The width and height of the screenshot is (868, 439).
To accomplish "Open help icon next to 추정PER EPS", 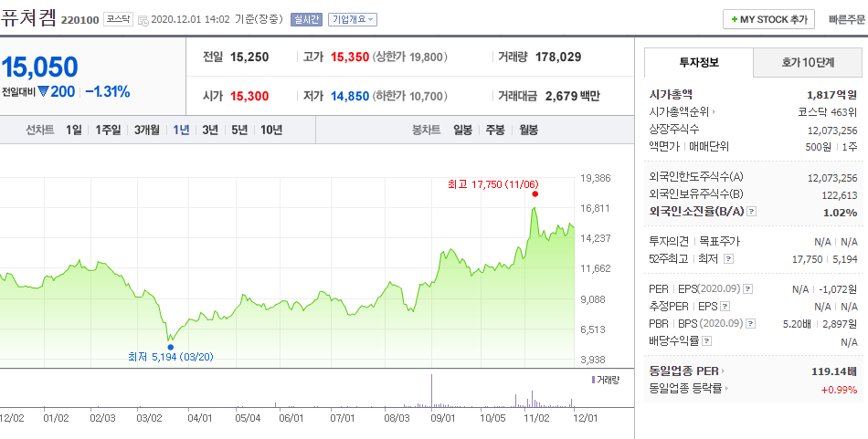I will click(725, 307).
